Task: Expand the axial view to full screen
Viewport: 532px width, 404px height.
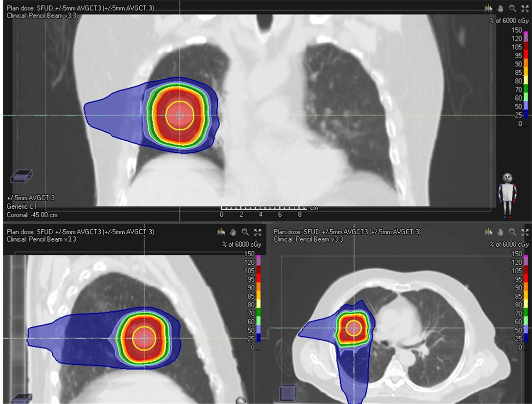Action: 525,232
